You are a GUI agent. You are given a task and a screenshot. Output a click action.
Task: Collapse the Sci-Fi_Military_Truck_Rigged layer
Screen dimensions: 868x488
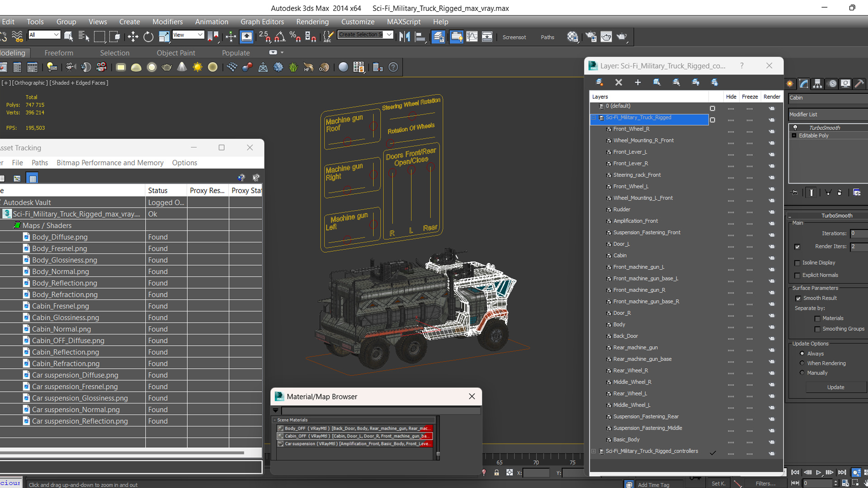594,117
